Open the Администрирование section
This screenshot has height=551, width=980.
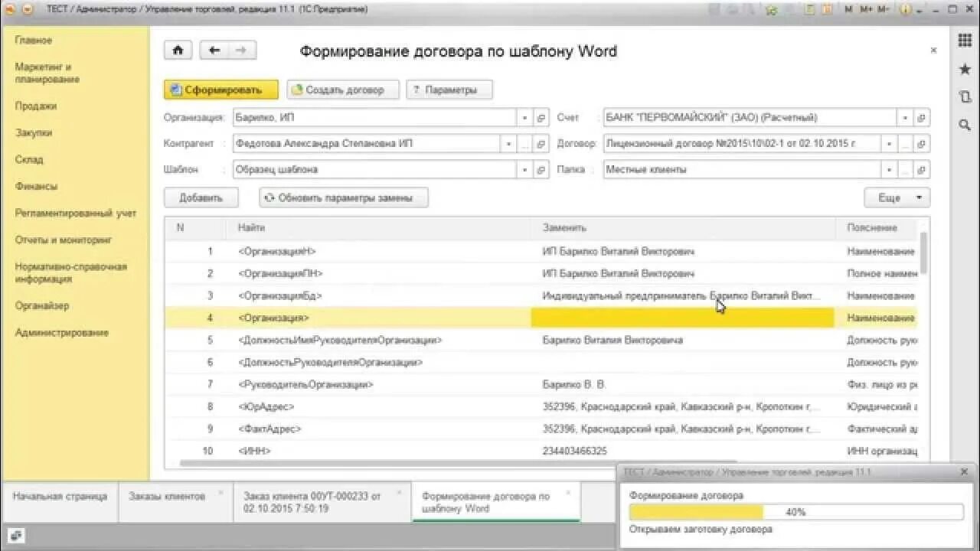pos(62,333)
